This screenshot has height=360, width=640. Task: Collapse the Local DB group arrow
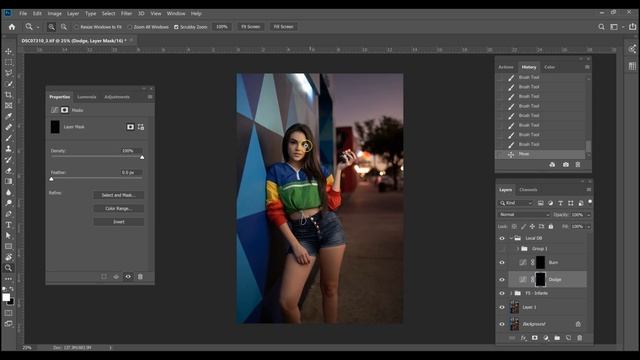pyautogui.click(x=511, y=238)
